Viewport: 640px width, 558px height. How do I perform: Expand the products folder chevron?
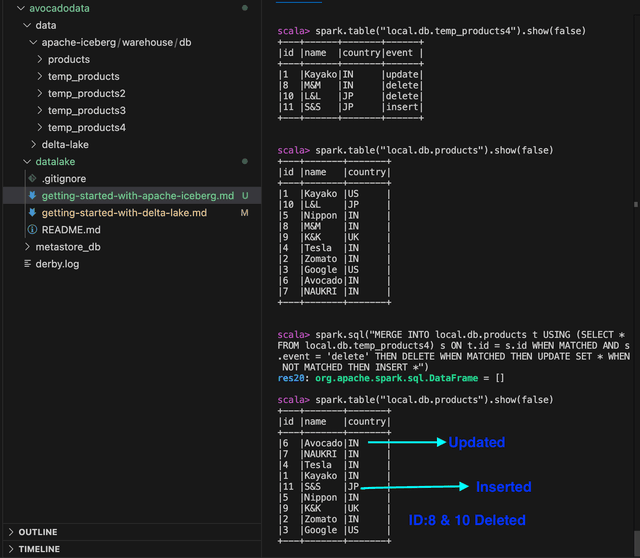point(40,59)
